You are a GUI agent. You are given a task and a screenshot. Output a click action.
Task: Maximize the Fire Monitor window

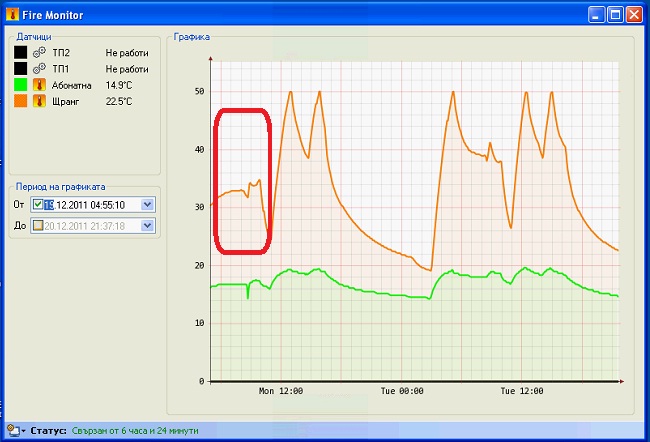point(616,13)
